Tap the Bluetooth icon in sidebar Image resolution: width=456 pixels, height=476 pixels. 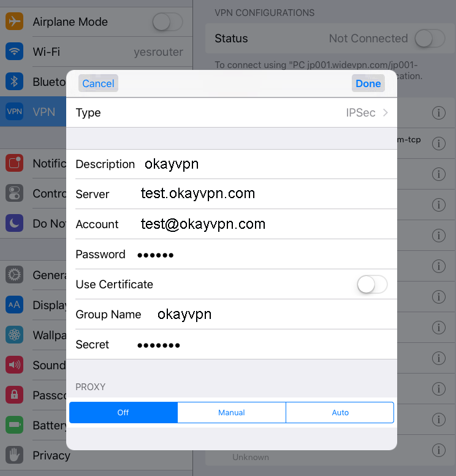tap(14, 82)
